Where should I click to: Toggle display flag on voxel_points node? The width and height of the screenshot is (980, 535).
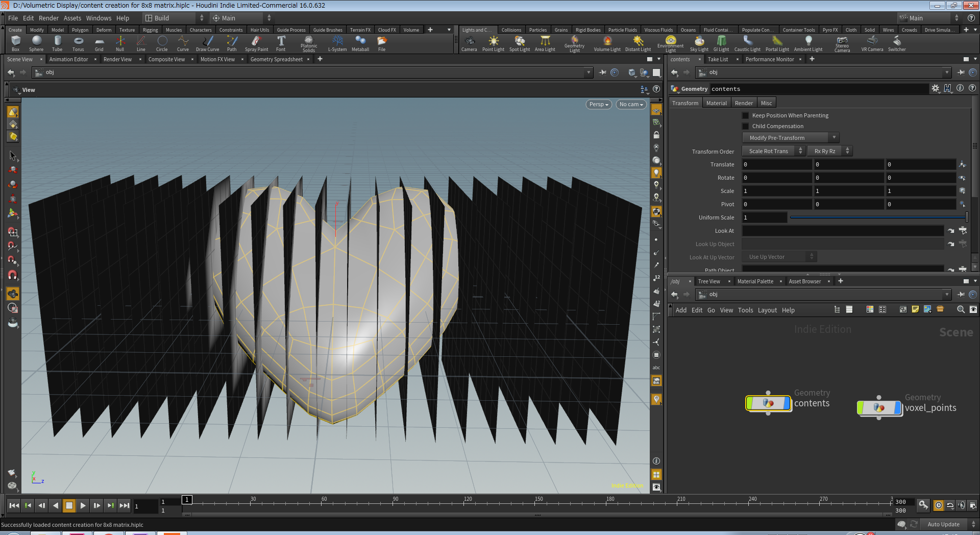pos(898,408)
